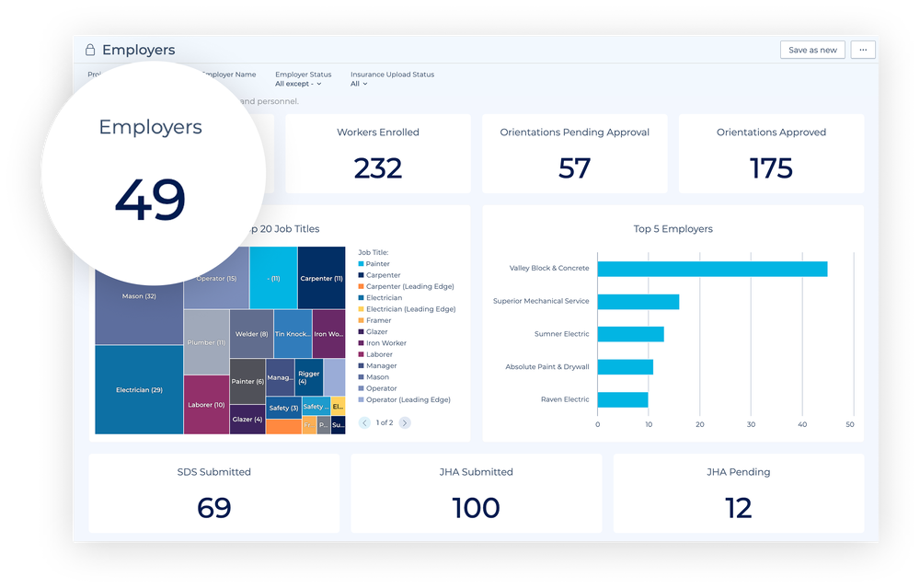Click the Iron Worker legend square

point(362,342)
